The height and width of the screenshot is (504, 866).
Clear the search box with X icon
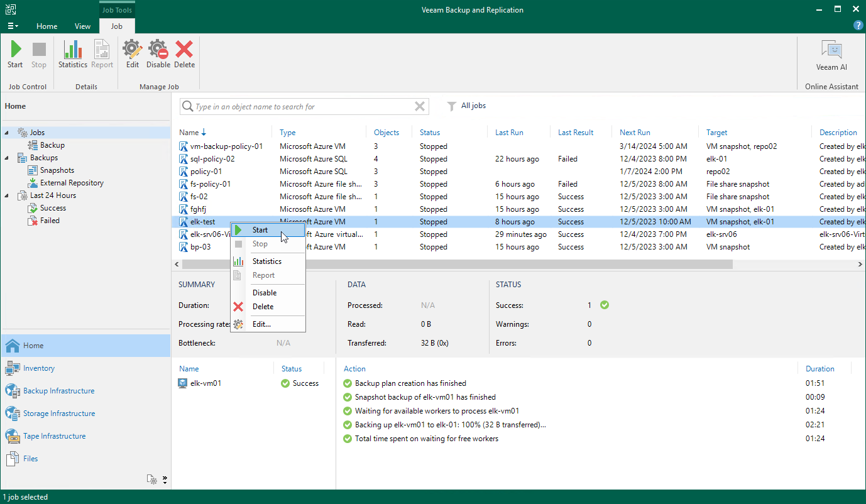click(420, 107)
